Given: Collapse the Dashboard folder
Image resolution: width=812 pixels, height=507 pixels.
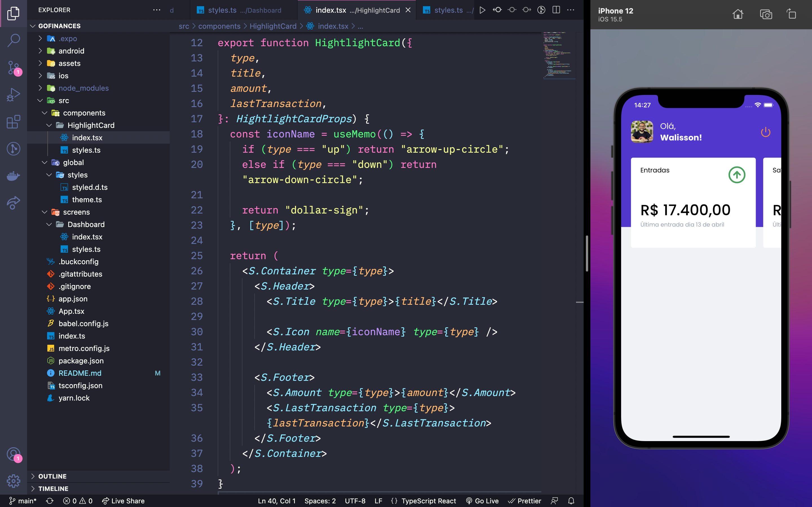Looking at the screenshot, I should [86, 224].
